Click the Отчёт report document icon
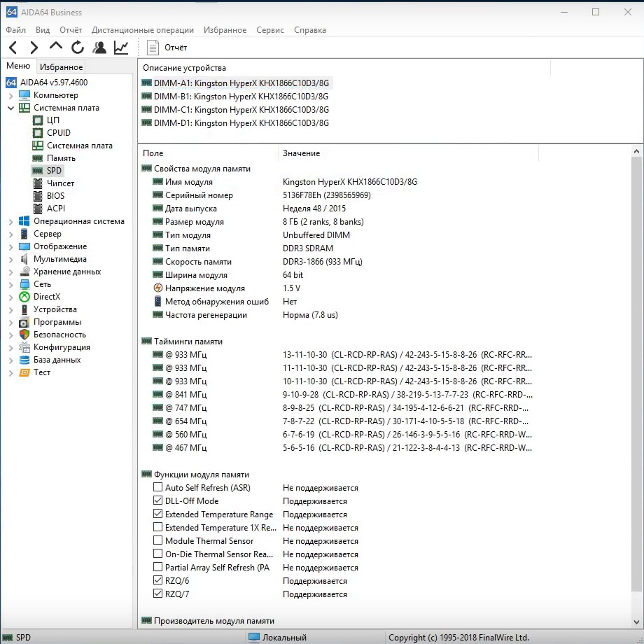644x644 pixels. (x=153, y=48)
